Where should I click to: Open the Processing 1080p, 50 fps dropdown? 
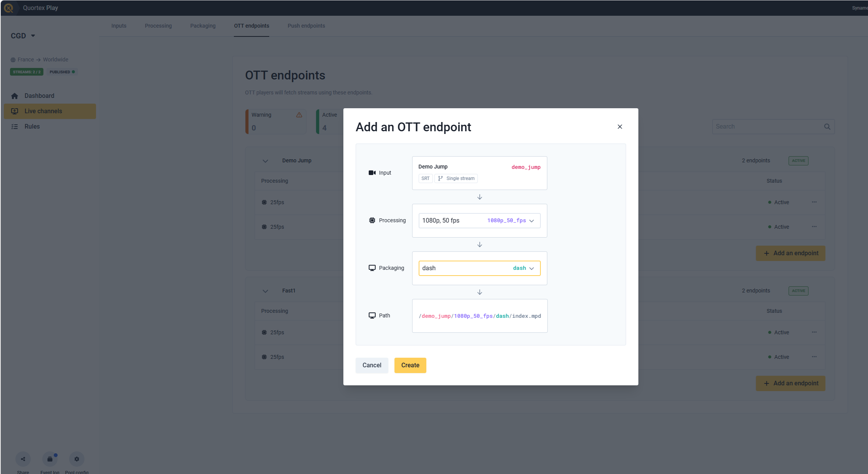(x=479, y=221)
